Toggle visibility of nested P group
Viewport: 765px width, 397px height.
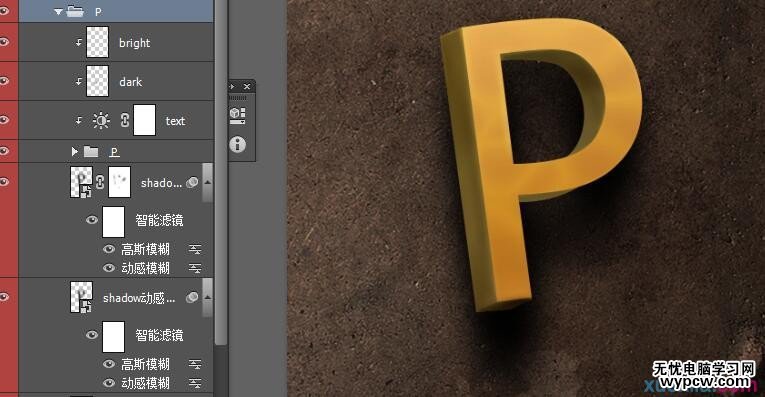pos(5,151)
